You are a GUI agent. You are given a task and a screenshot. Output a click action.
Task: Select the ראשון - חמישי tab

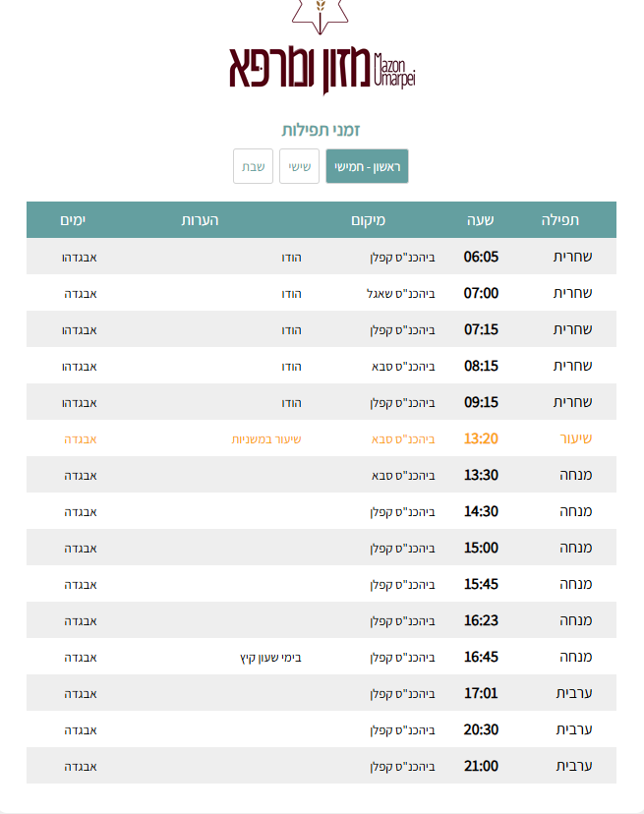click(x=367, y=166)
